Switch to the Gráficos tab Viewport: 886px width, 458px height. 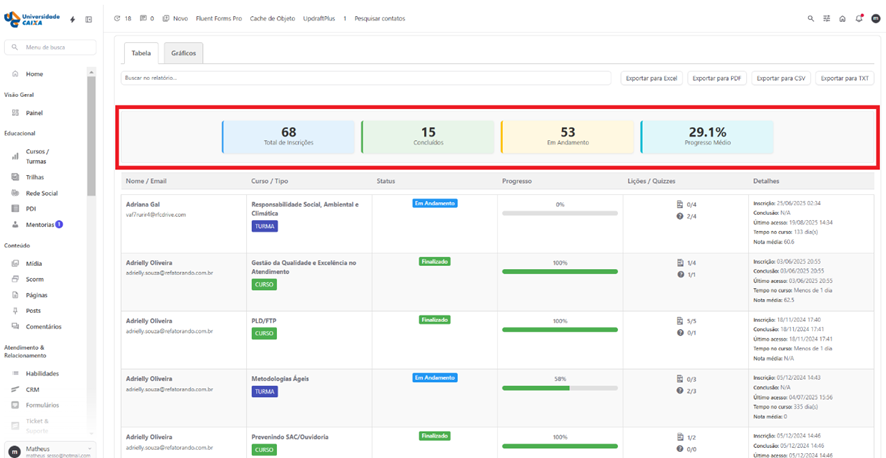pyautogui.click(x=183, y=53)
